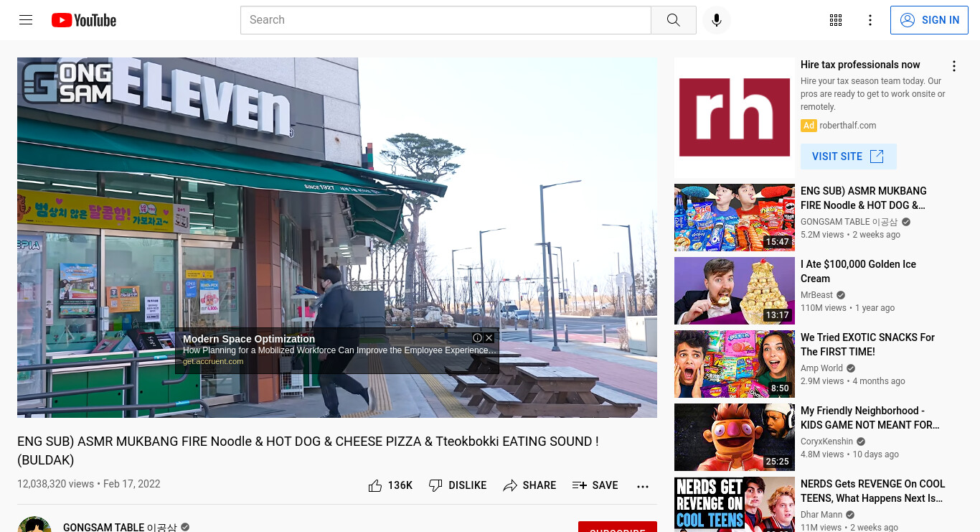Open more actions ellipsis under video

(643, 486)
